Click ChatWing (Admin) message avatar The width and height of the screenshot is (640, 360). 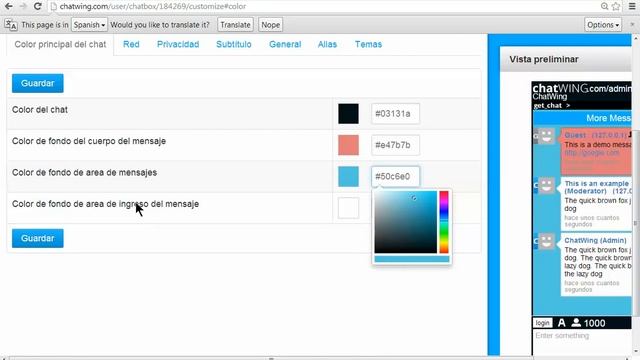[547, 242]
